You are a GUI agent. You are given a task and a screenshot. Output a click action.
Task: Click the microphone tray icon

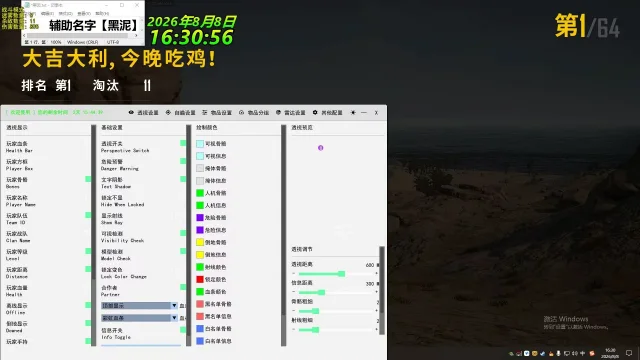558,353
